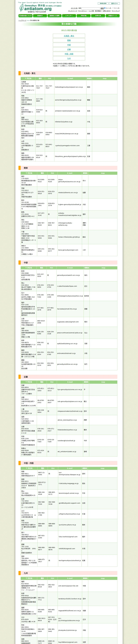Jump to 中国・四国 region link

pos(69,54)
